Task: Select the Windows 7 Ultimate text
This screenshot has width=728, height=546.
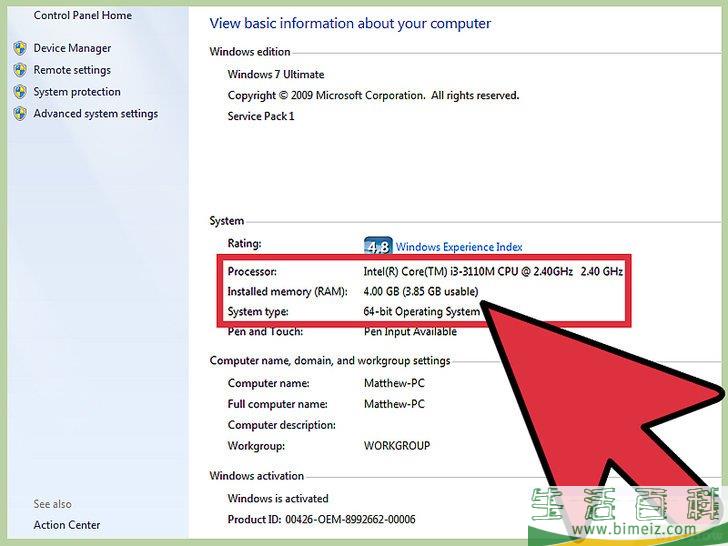Action: pyautogui.click(x=276, y=74)
